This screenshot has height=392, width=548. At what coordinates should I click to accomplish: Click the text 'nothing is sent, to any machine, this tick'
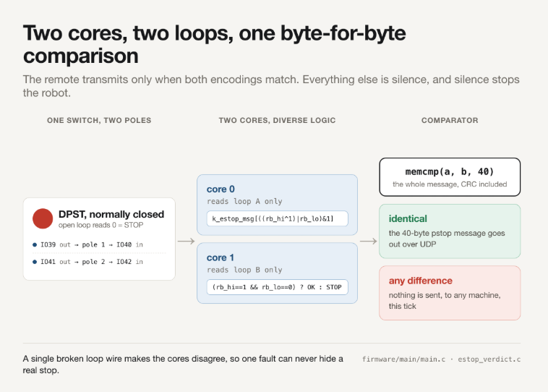(x=445, y=300)
